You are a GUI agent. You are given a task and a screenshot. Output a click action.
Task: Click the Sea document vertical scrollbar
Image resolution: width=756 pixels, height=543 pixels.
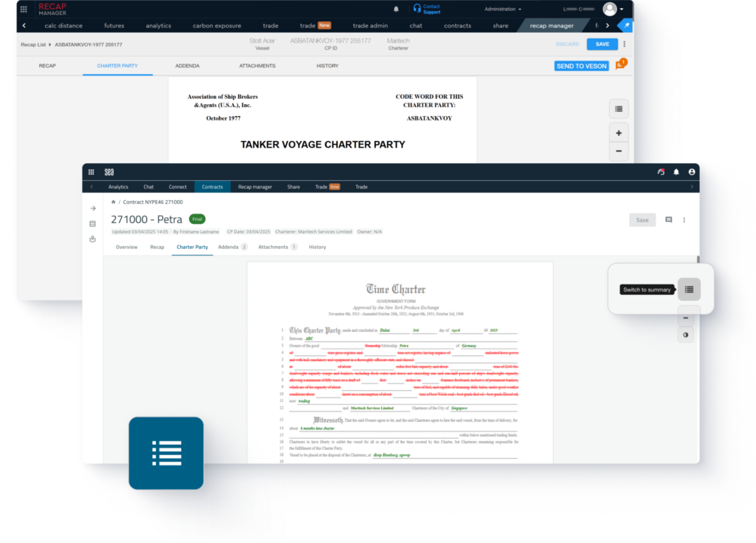[698, 259]
